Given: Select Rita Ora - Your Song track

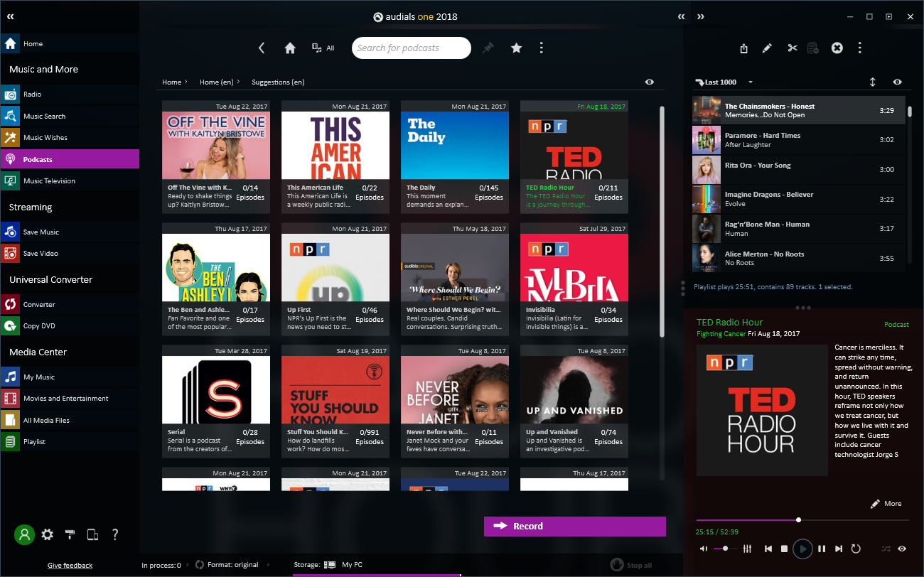Looking at the screenshot, I should (800, 170).
